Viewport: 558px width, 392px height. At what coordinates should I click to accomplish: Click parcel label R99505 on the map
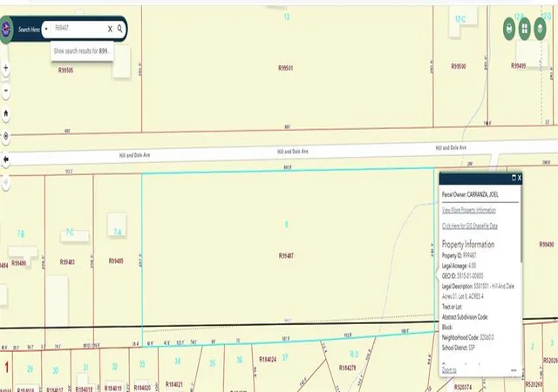pyautogui.click(x=66, y=70)
